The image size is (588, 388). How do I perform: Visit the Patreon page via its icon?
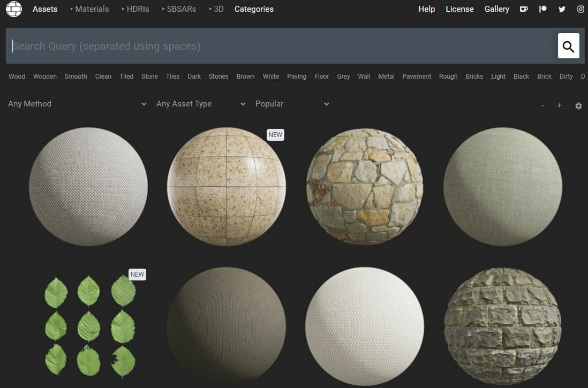pyautogui.click(x=543, y=9)
